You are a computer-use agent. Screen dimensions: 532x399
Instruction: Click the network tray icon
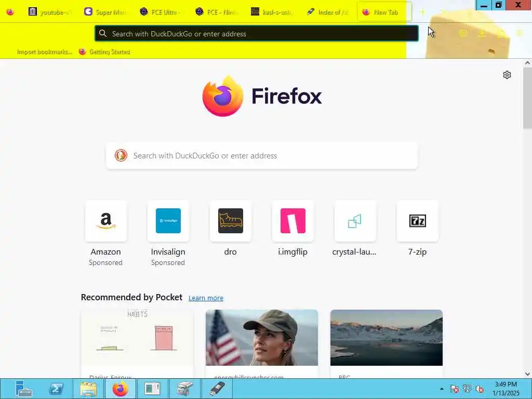pyautogui.click(x=467, y=389)
